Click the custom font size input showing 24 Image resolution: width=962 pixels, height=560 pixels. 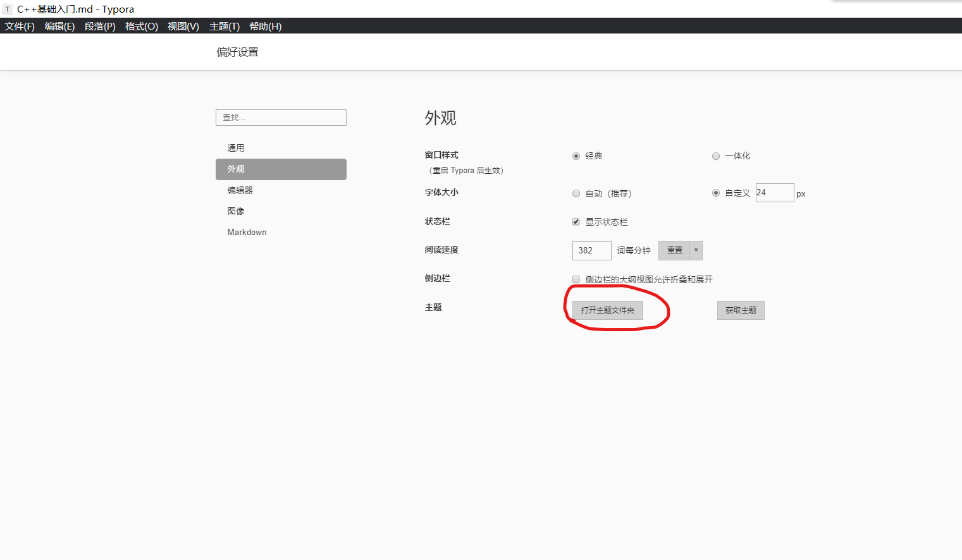[x=774, y=192]
